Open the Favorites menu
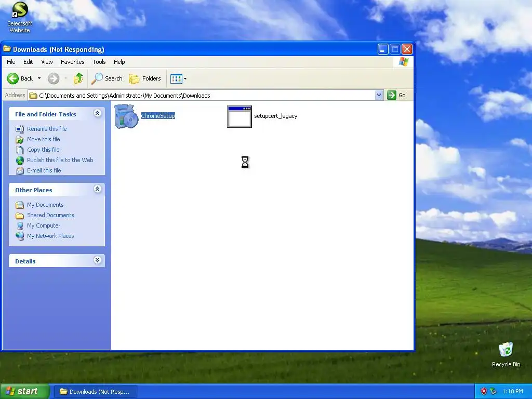The width and height of the screenshot is (532, 399). pos(73,62)
